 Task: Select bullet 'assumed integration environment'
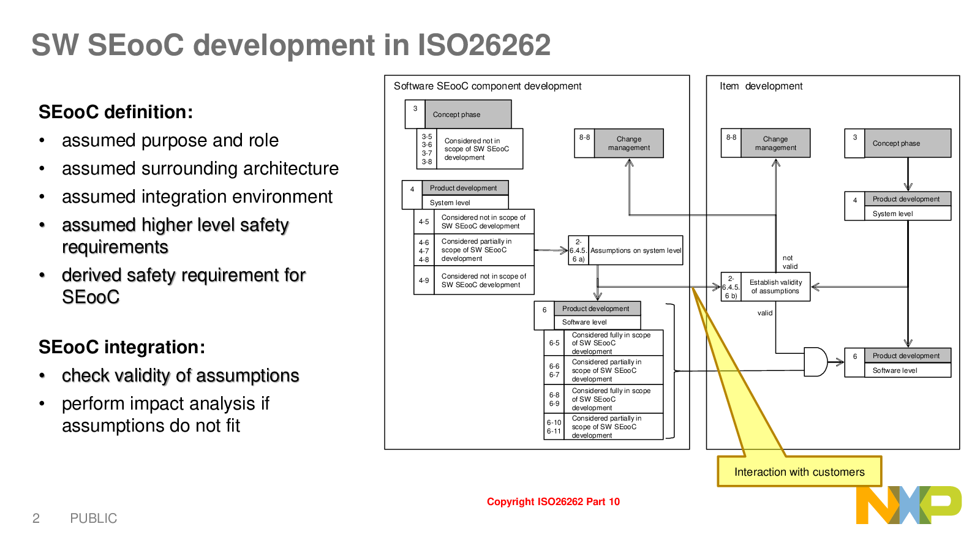[197, 197]
